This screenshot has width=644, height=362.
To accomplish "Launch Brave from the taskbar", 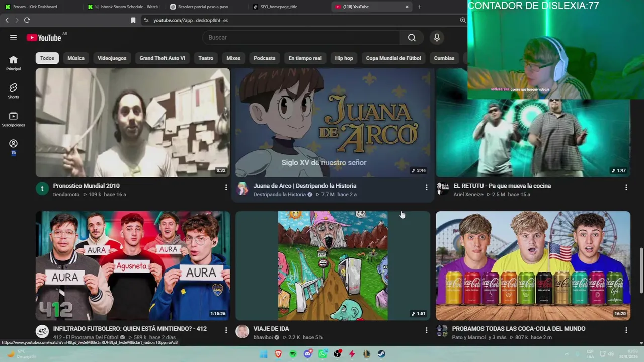I will click(278, 354).
